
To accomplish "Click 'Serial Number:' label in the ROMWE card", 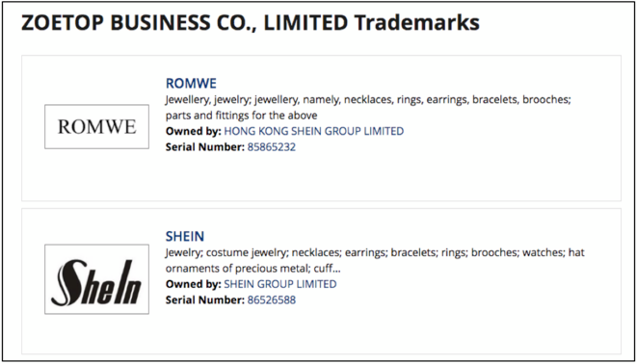I will tap(204, 147).
